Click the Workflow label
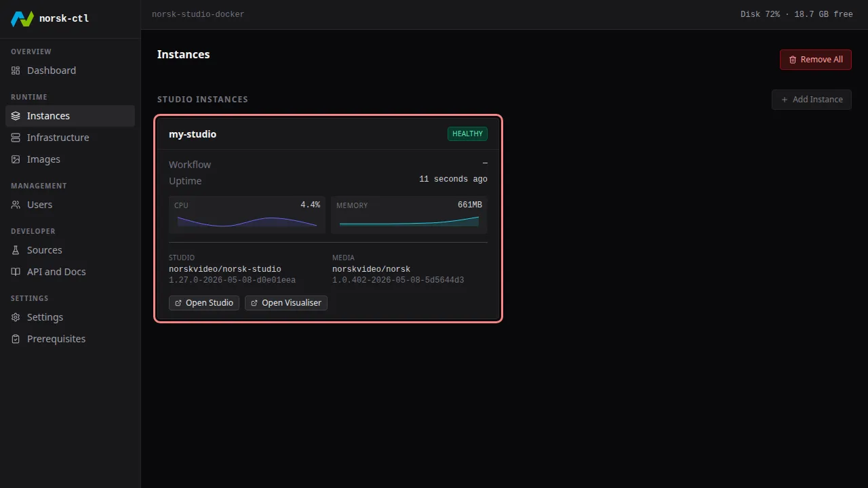Screen dimensions: 868x488 (190, 165)
